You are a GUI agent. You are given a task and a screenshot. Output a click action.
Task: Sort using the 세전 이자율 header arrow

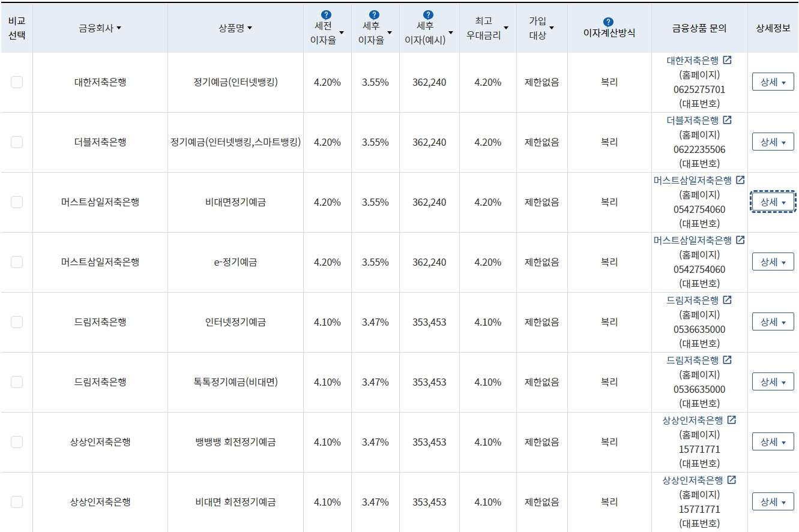click(x=342, y=33)
